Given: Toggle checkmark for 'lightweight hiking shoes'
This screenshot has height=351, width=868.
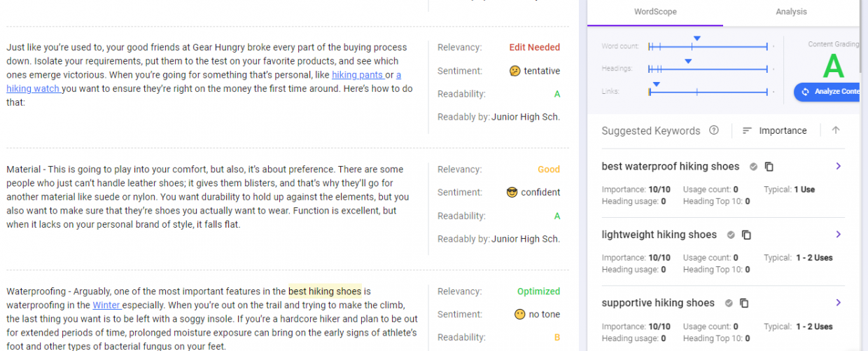Looking at the screenshot, I should point(731,235).
